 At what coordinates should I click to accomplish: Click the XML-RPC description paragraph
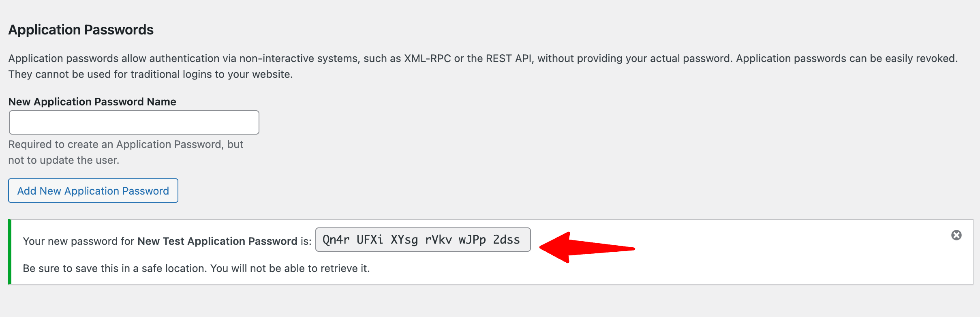483,66
